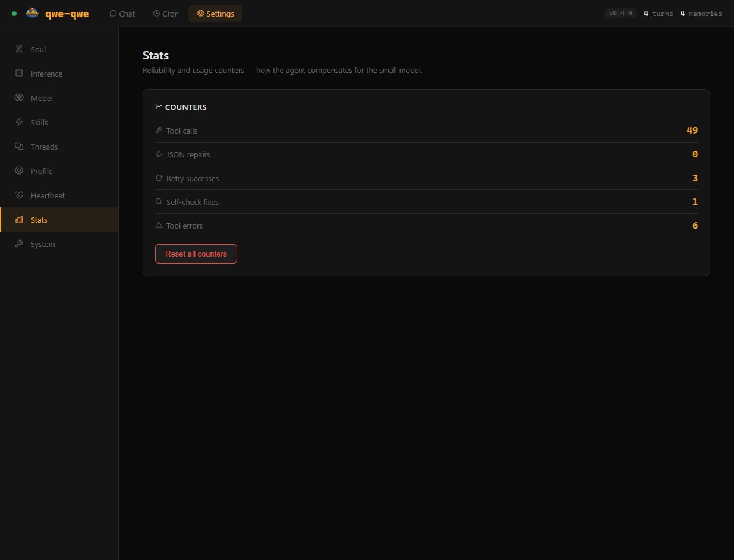This screenshot has width=734, height=560.
Task: Click the wrench icon beside Tool calls
Action: tap(159, 130)
